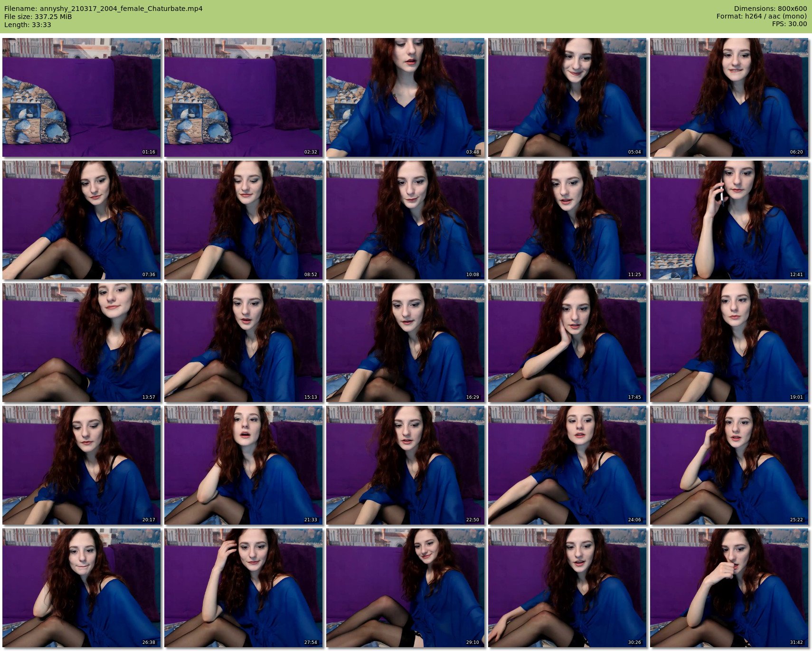This screenshot has width=812, height=651.
Task: Open the 26:38 frame
Action: tap(82, 588)
